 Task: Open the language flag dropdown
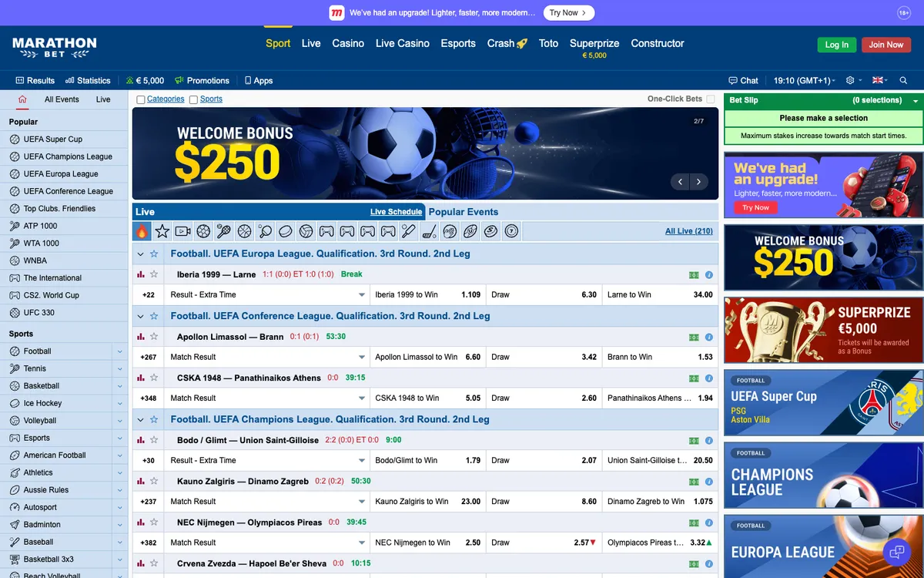[x=880, y=80]
